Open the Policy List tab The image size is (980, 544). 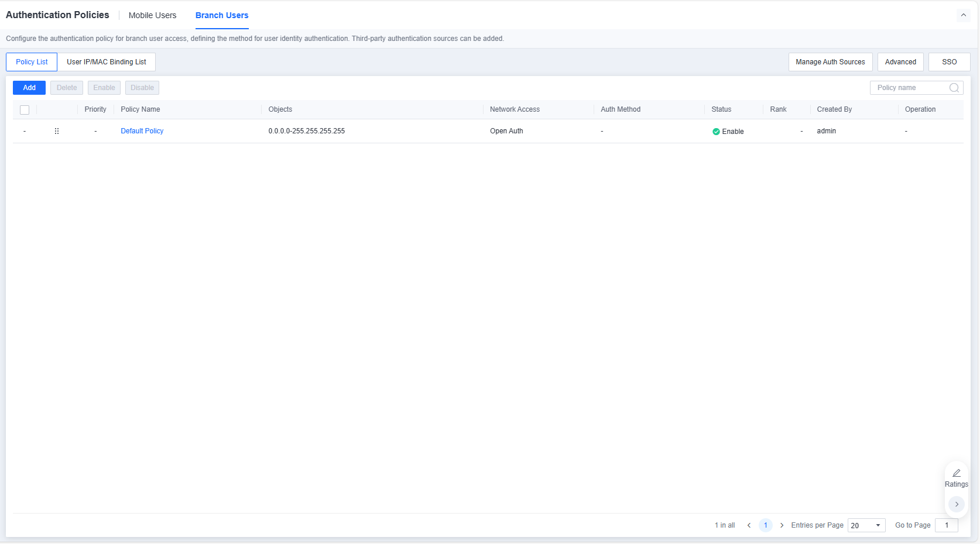point(32,62)
